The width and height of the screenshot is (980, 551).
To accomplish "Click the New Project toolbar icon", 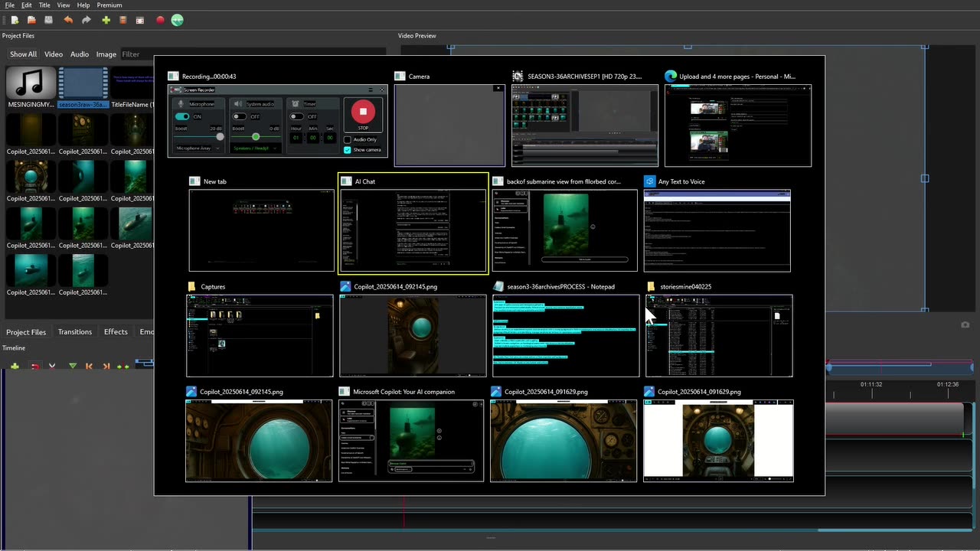I will point(15,20).
